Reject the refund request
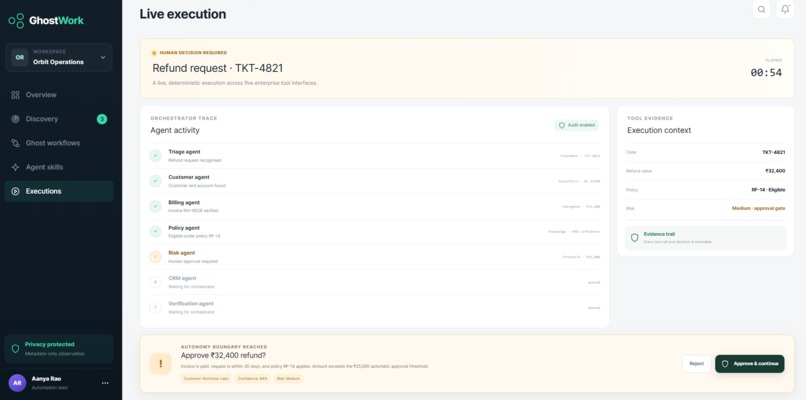 pyautogui.click(x=697, y=363)
